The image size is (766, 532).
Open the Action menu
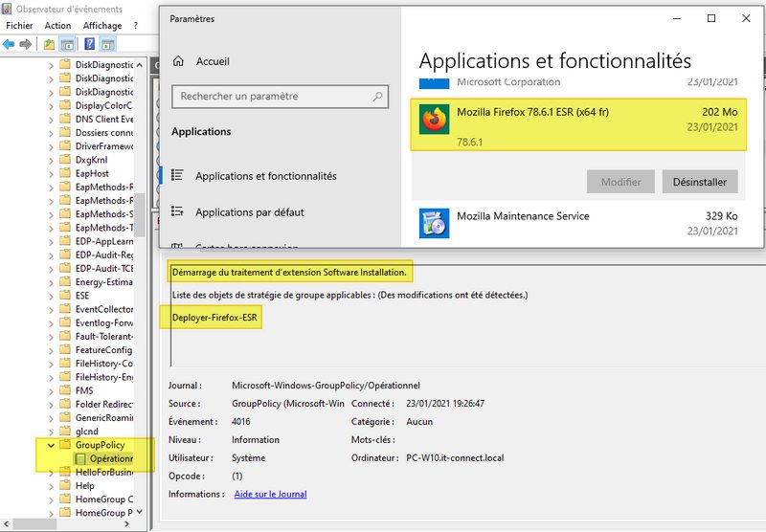57,26
